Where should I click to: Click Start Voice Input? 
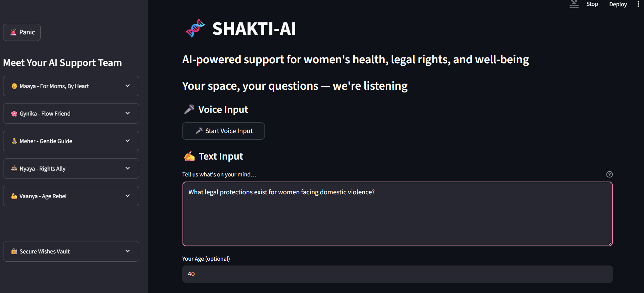(x=223, y=131)
